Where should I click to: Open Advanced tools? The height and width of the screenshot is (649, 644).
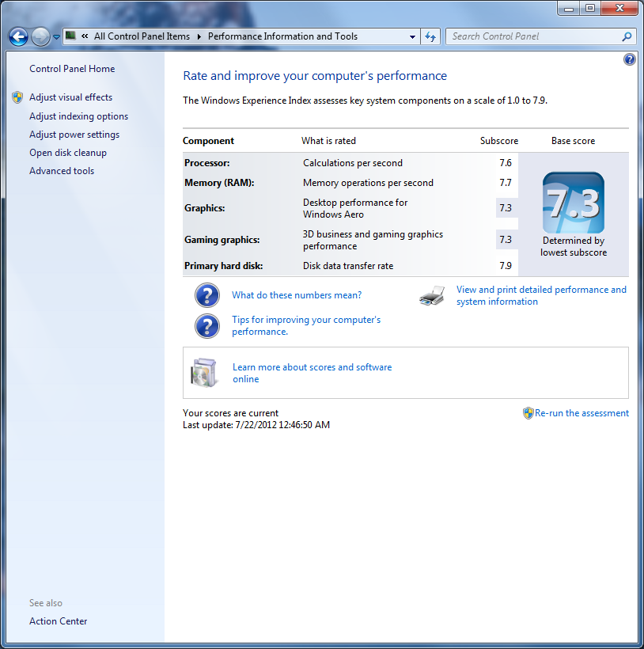(x=62, y=171)
